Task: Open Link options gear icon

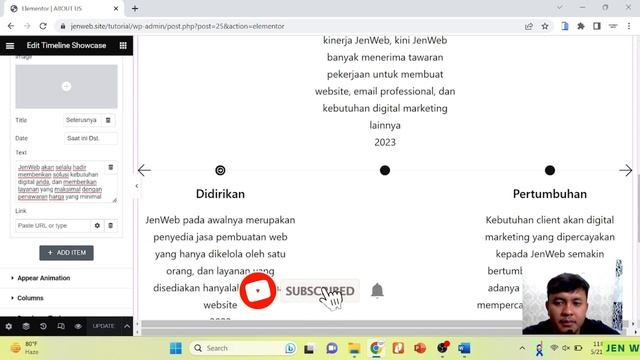Action: [x=97, y=225]
